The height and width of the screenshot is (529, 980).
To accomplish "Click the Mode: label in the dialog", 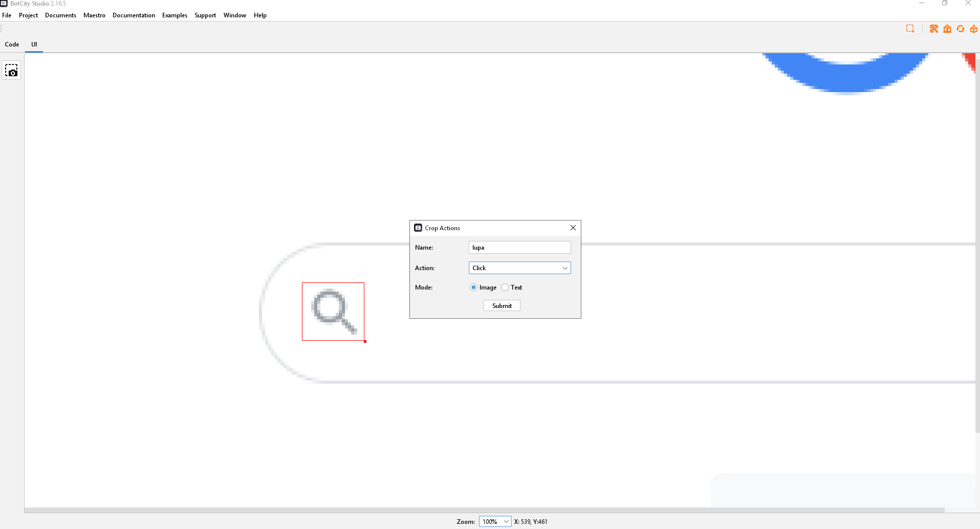I will 424,288.
